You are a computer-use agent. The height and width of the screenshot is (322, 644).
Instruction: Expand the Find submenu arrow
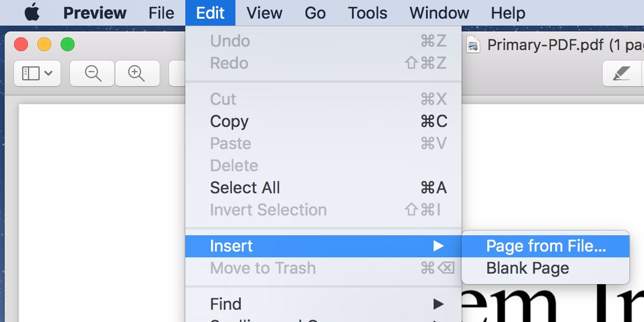tap(438, 304)
